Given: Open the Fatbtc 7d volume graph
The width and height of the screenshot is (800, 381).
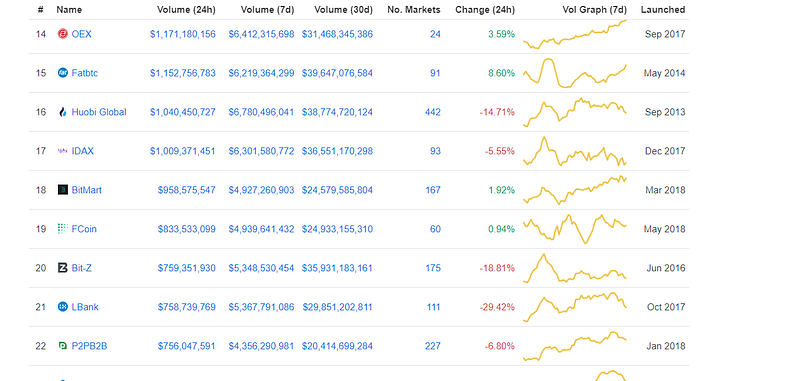Looking at the screenshot, I should (575, 73).
